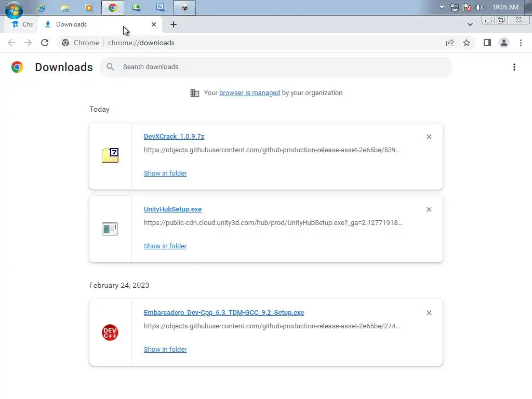Click the Chrome site info chip
This screenshot has height=399, width=532.
point(81,43)
